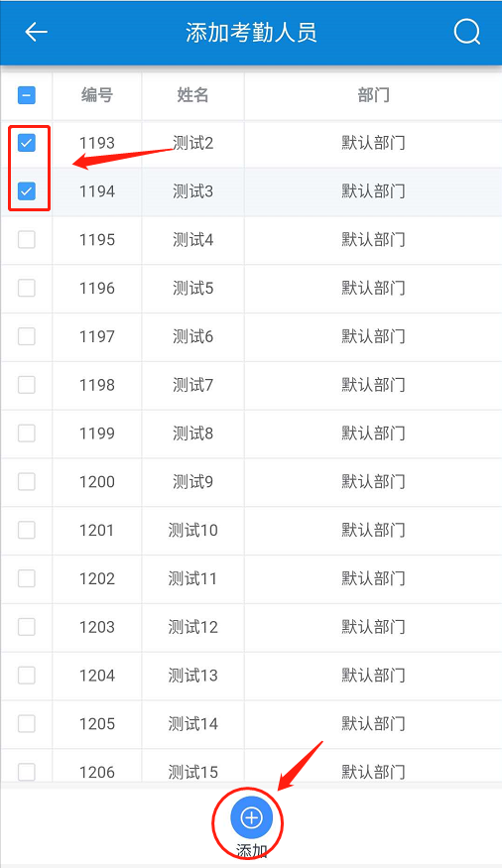Select the checkbox for 测试5
Viewport: 502px width, 868px height.
point(27,288)
